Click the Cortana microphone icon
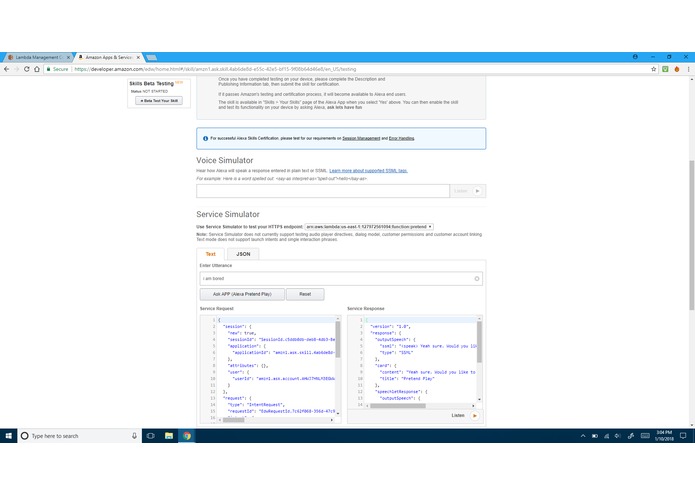 pyautogui.click(x=134, y=436)
